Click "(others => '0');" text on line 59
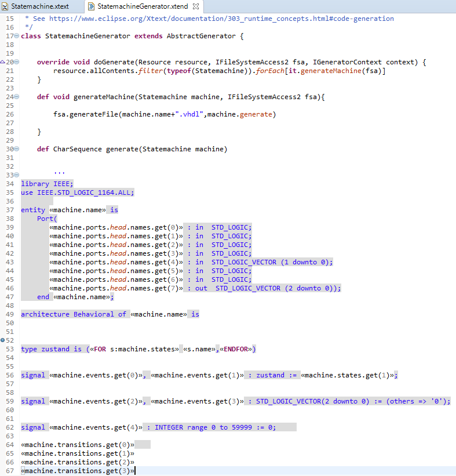This screenshot has width=456, height=476. pos(418,401)
